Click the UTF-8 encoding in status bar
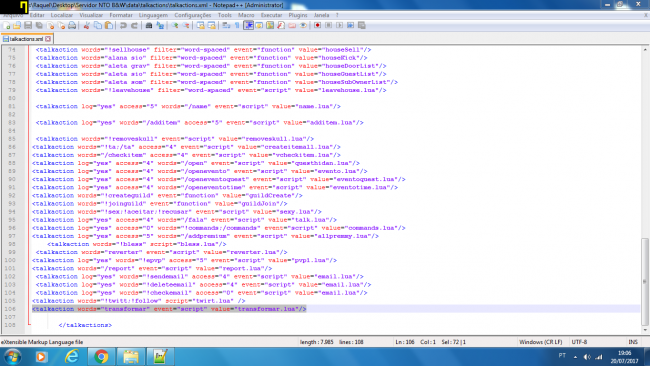The width and height of the screenshot is (650, 366). 580,342
